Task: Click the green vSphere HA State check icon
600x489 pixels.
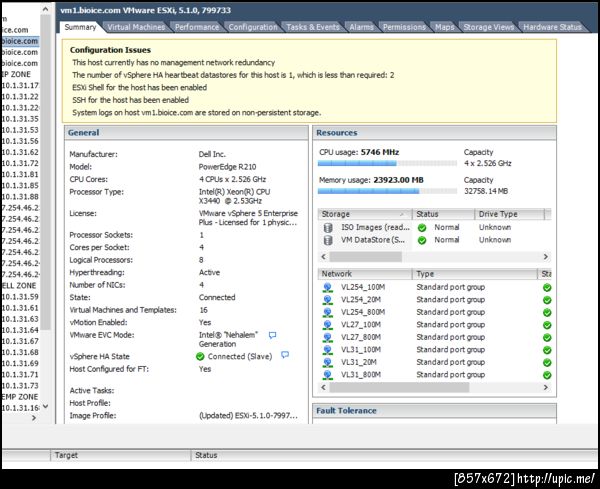Action: [x=200, y=357]
